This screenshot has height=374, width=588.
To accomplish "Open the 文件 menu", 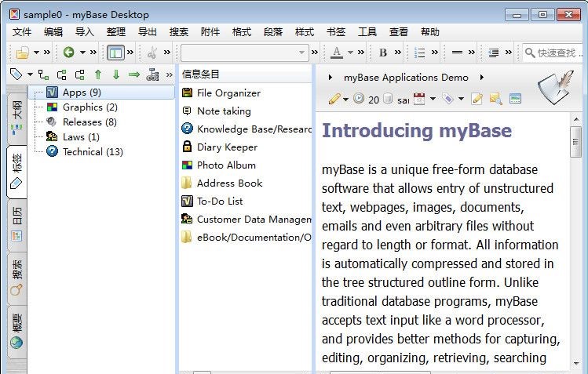I will [x=22, y=32].
